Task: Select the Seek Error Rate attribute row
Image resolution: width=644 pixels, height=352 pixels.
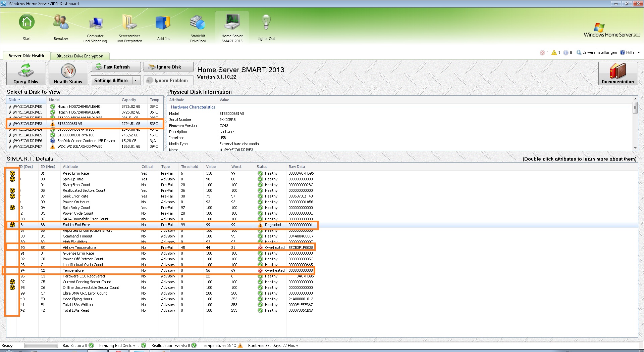Action: [x=322, y=196]
